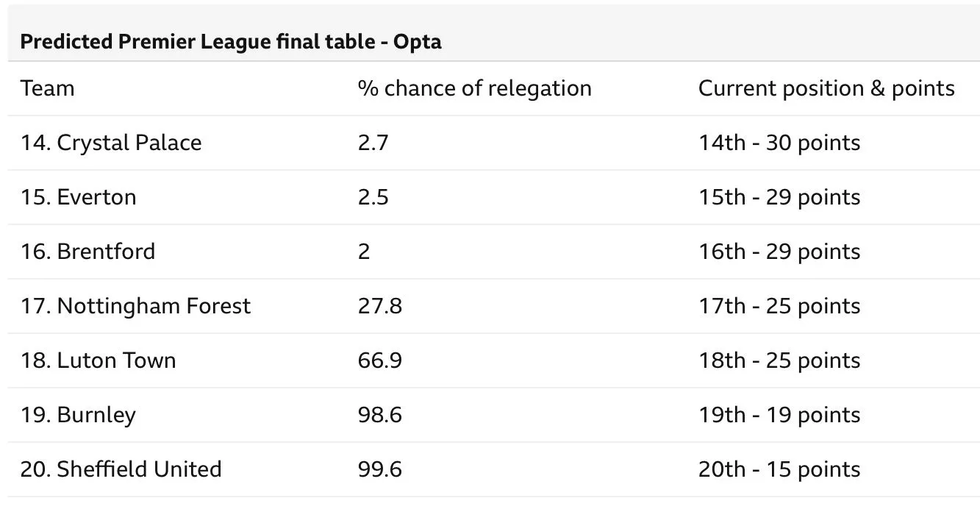Click the '19. Burnley' team cell
Image resolution: width=980 pixels, height=512 pixels.
coord(78,415)
